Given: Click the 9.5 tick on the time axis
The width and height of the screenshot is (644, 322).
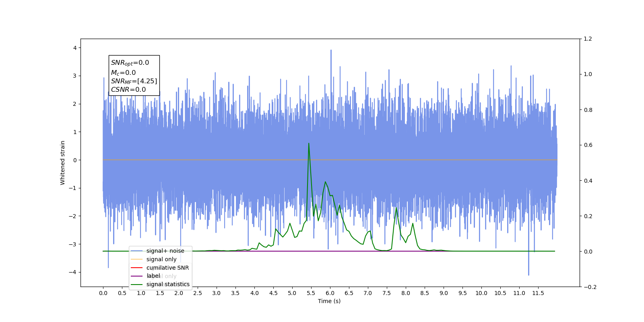Looking at the screenshot, I should coord(462,293).
